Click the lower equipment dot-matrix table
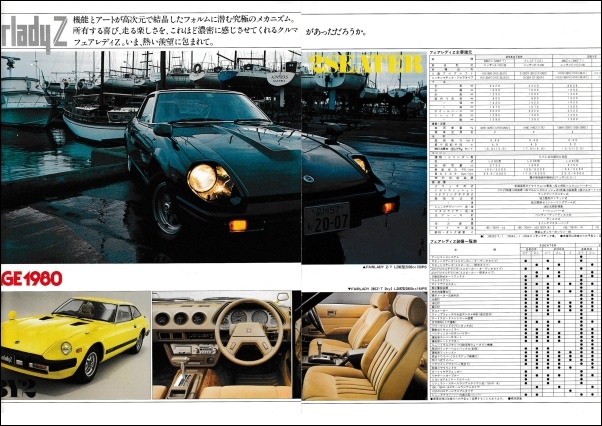This screenshot has height=426, width=602. click(x=514, y=320)
